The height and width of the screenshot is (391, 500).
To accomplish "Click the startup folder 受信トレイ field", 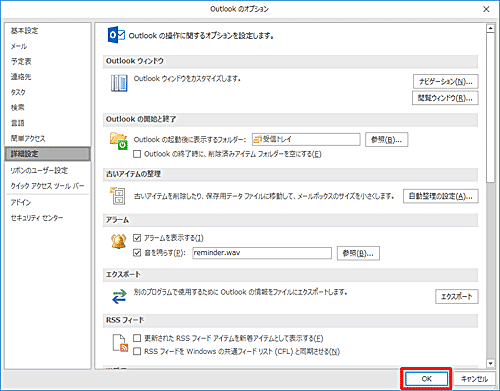I will coord(306,139).
